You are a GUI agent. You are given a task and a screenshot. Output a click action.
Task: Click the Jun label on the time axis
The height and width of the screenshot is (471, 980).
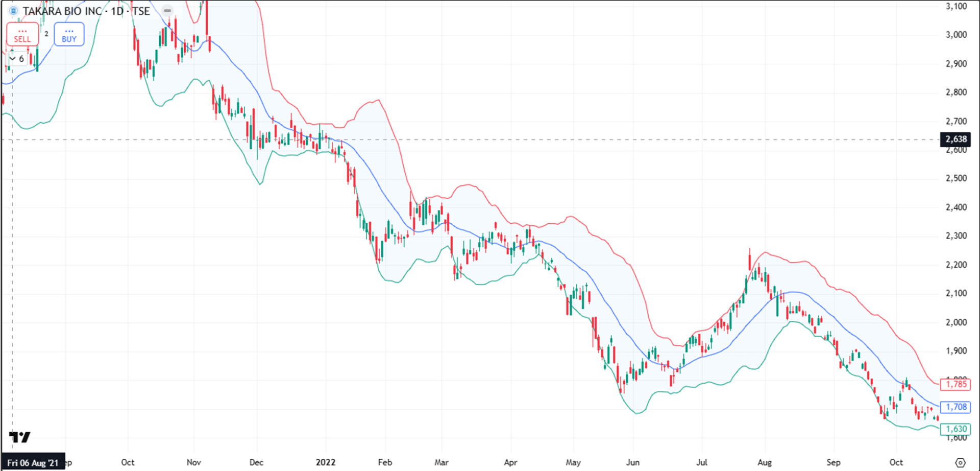(633, 462)
